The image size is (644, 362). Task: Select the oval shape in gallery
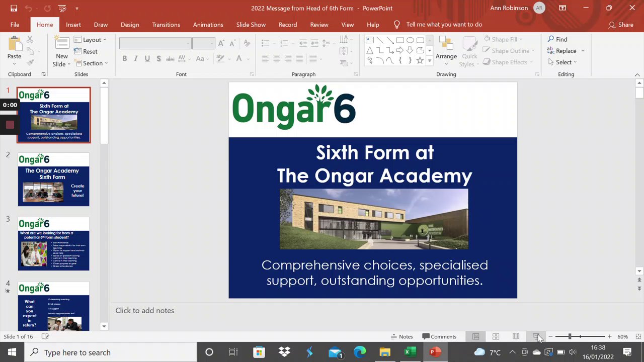[x=410, y=40]
